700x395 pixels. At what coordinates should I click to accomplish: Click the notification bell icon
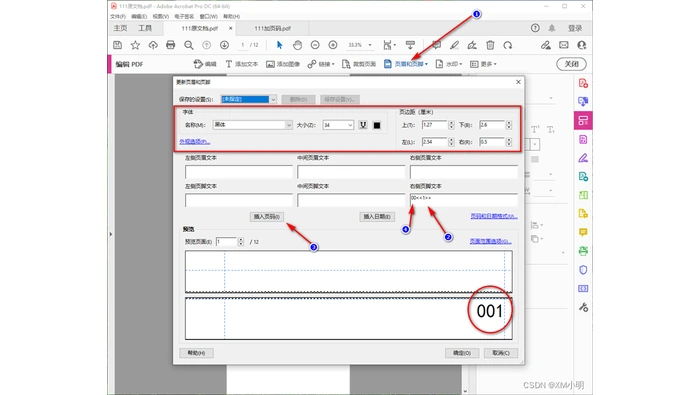click(x=552, y=28)
